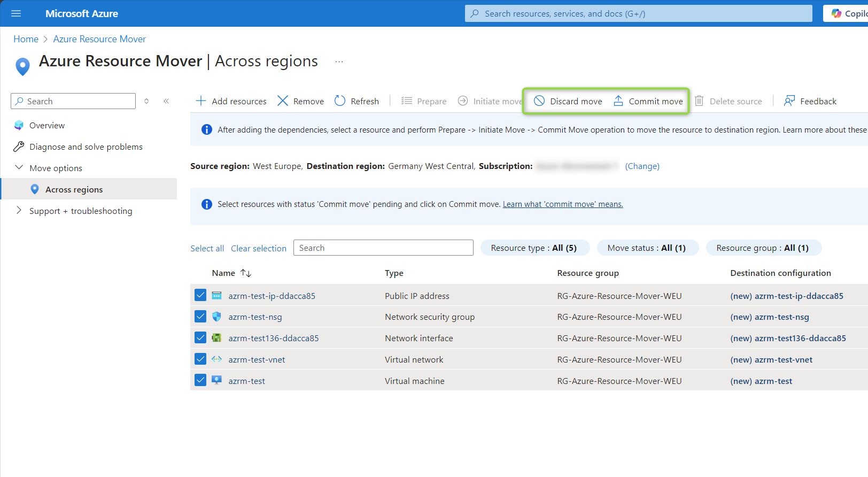Open the Azure portal hamburger menu

[16, 13]
